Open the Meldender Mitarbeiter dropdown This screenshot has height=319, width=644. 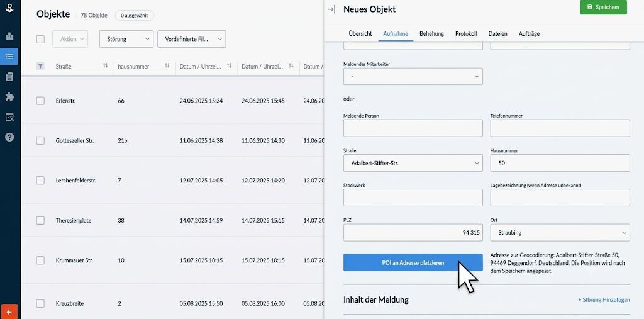pos(413,77)
